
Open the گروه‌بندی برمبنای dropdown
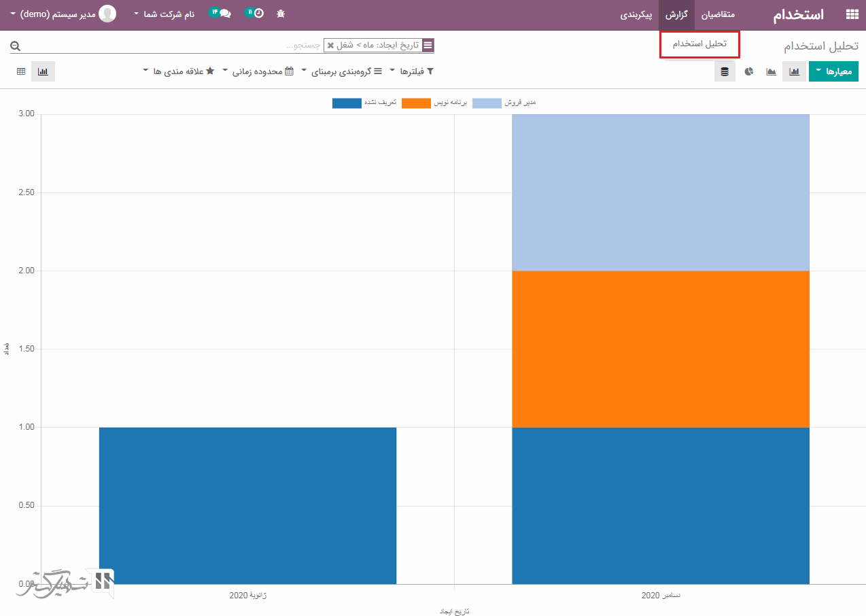coord(343,71)
